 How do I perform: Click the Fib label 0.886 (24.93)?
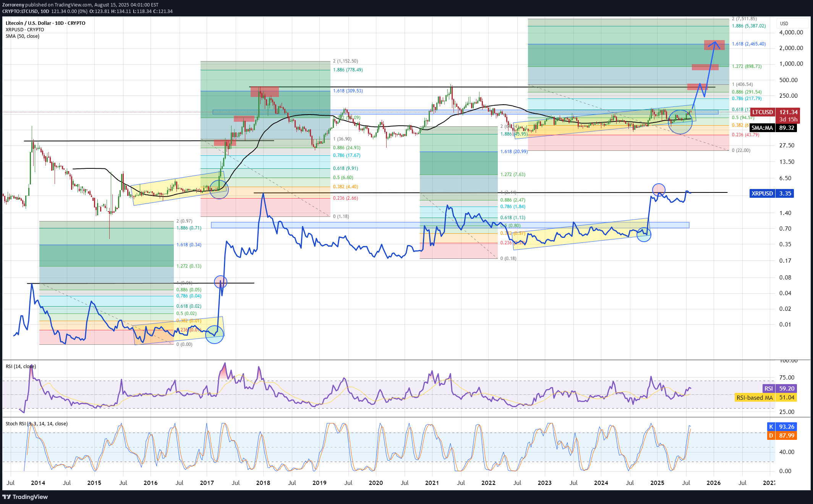[347, 148]
